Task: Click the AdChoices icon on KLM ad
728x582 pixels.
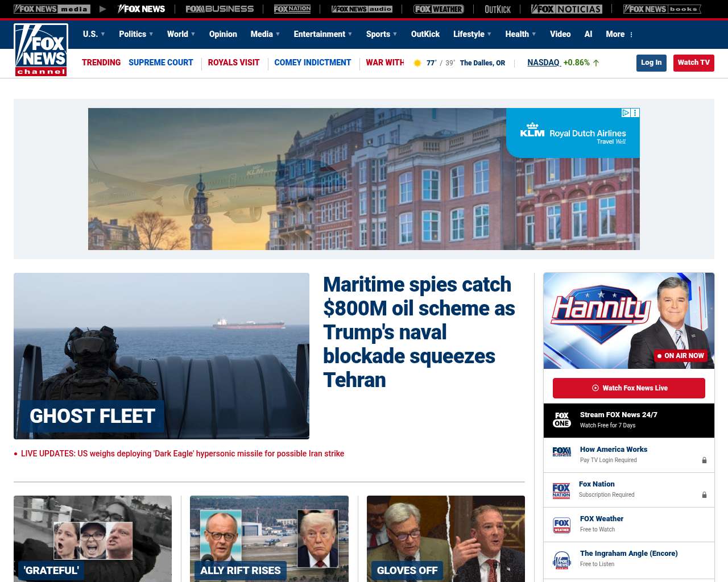Action: pyautogui.click(x=626, y=113)
